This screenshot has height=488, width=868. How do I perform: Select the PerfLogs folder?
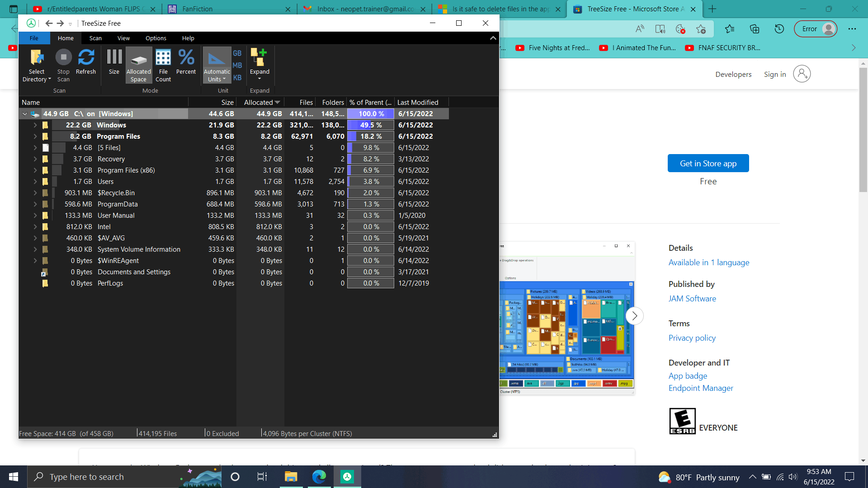coord(234,283)
